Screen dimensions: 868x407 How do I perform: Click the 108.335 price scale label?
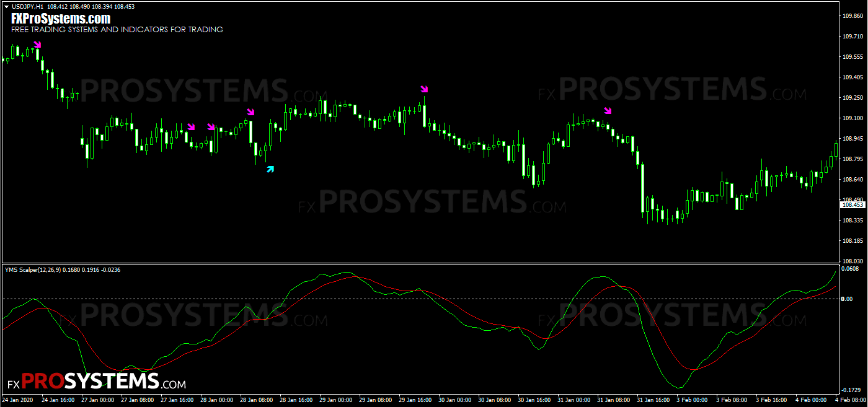(852, 221)
